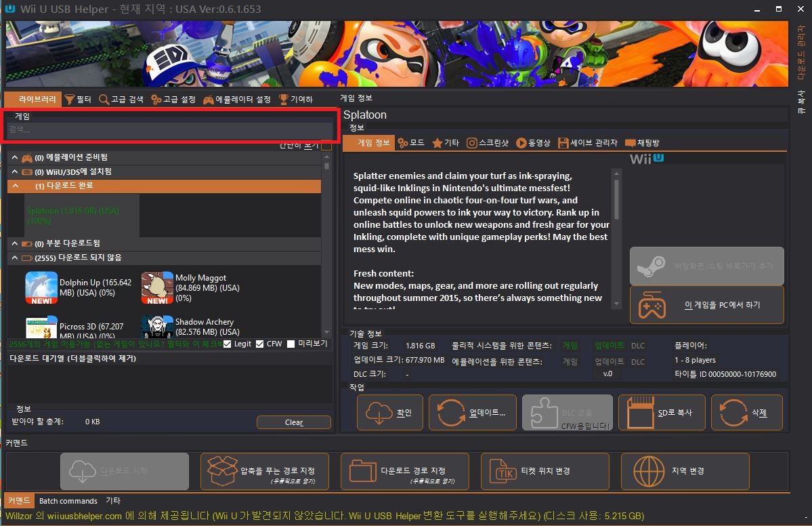This screenshot has height=526, width=812.
Task: Switch to the 기타 star tab
Action: tap(446, 142)
